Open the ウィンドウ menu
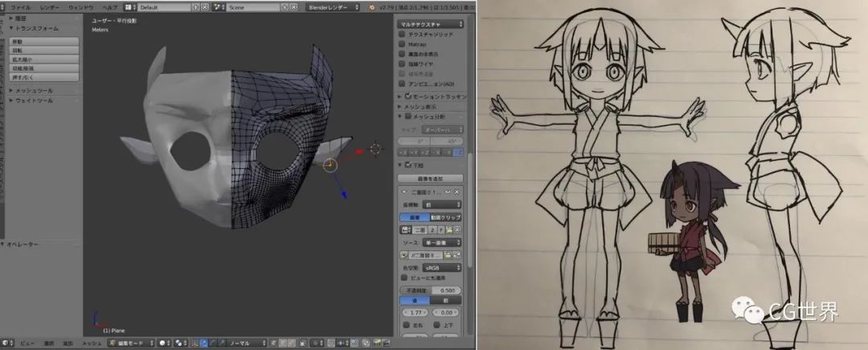This screenshot has height=350, width=868. tap(80, 7)
